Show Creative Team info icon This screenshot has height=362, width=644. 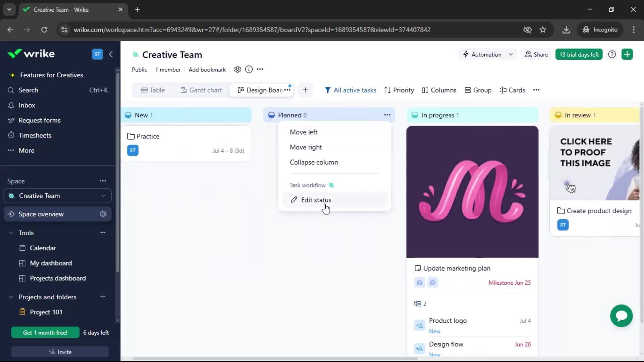[x=249, y=69]
